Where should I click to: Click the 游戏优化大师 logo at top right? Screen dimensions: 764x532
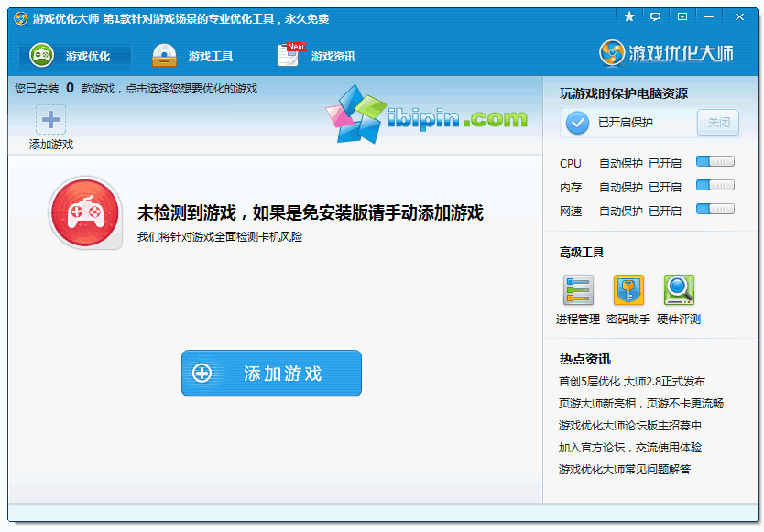666,52
